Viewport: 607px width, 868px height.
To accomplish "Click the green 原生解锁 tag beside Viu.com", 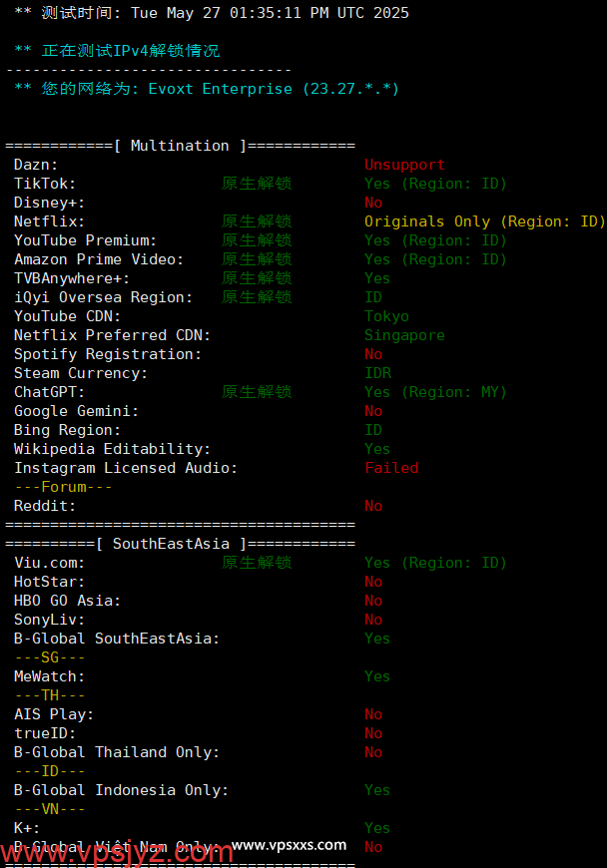I will 257,563.
